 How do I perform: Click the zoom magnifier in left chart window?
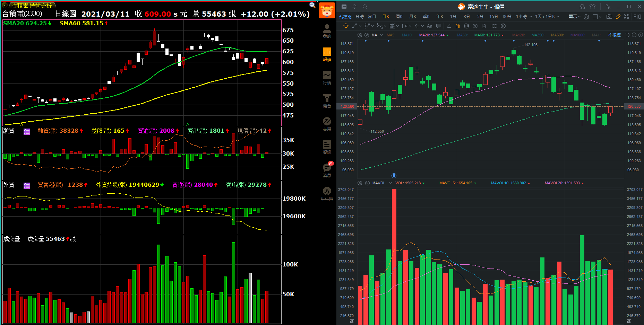(x=312, y=5)
